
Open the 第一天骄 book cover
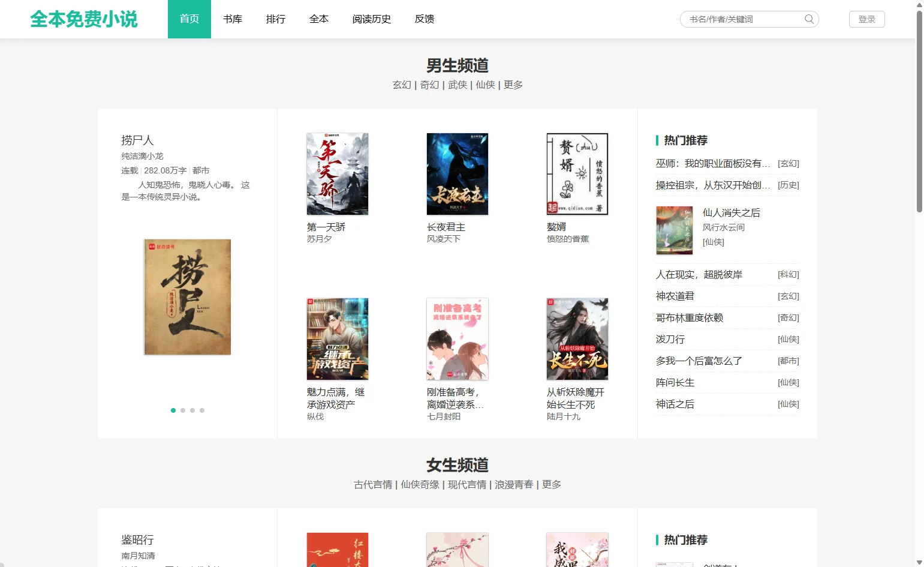[337, 174]
